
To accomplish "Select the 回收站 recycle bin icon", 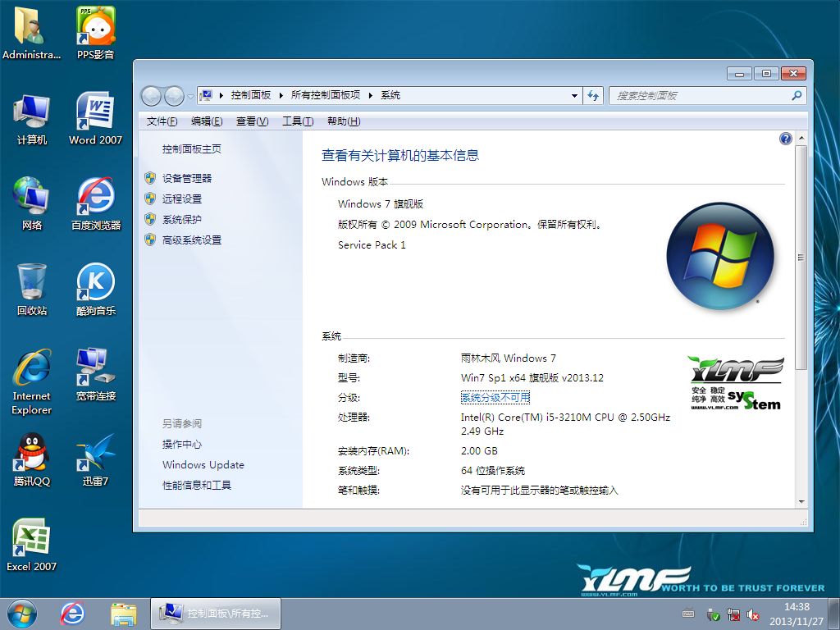I will coord(32,290).
